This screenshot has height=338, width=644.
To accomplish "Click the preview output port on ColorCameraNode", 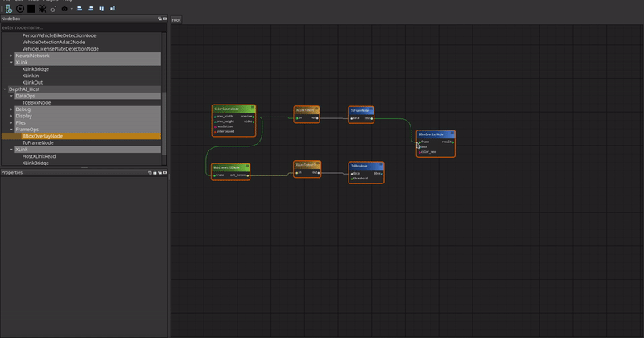I will click(x=254, y=117).
